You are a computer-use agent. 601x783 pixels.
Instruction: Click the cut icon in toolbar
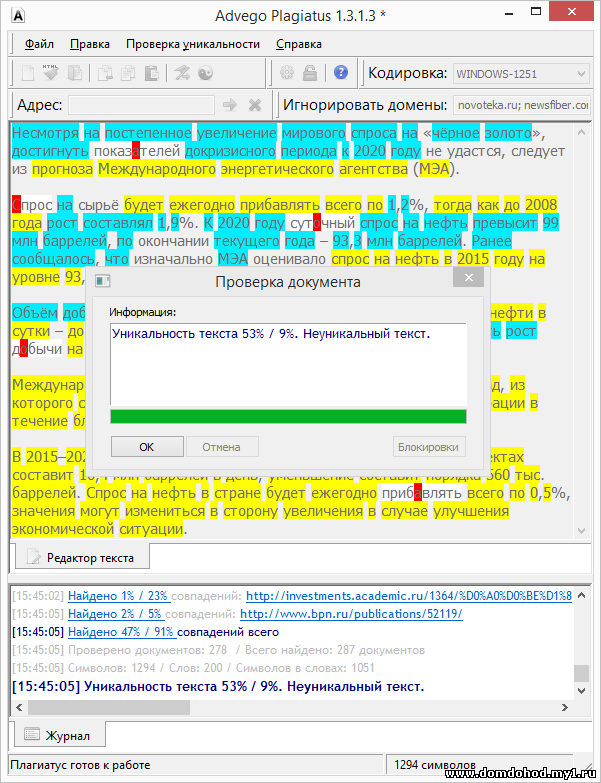(x=105, y=73)
